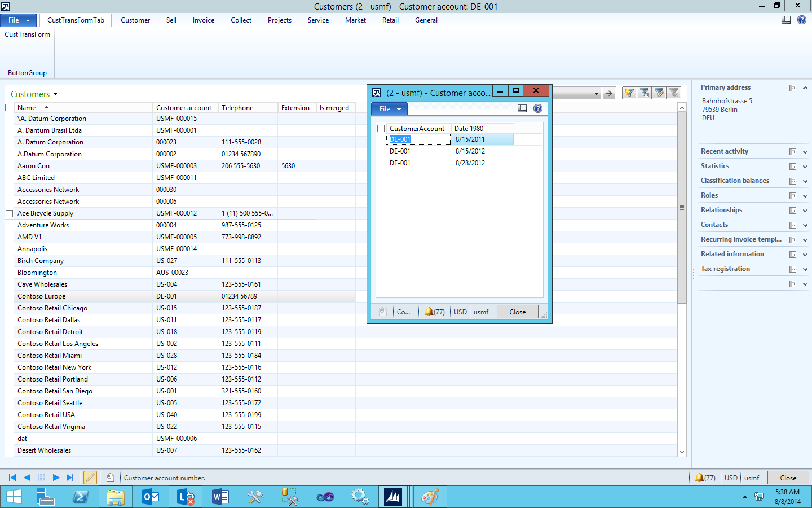Viewport: 812px width, 508px height.
Task: Click the filter go arrow button
Action: click(x=609, y=94)
